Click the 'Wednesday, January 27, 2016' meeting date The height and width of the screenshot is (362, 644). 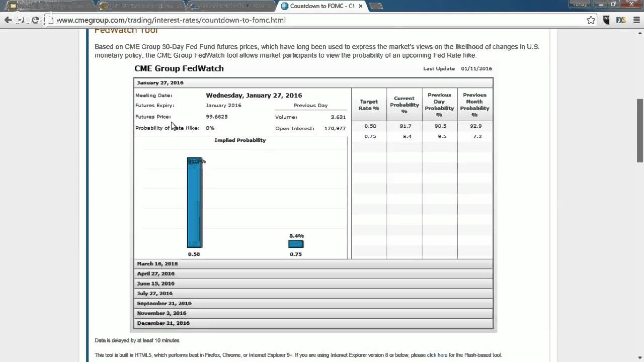click(x=254, y=95)
